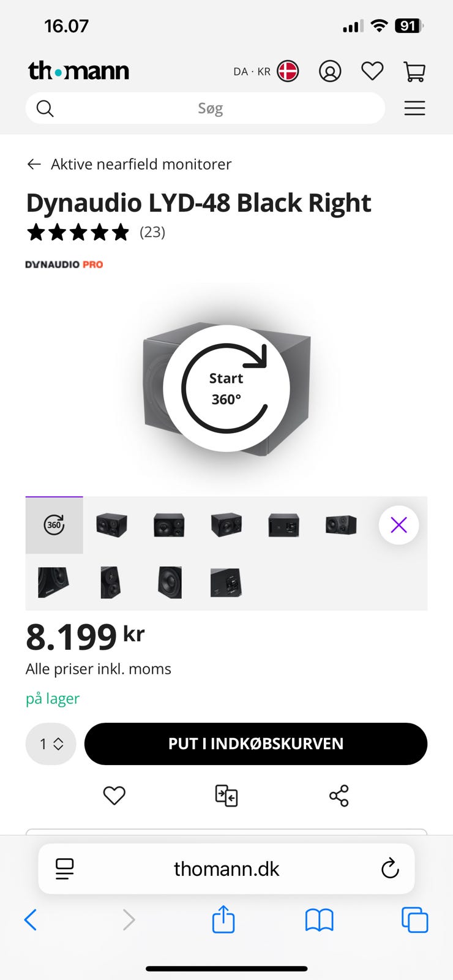Image resolution: width=453 pixels, height=980 pixels.
Task: Open the quantity selector dropdown
Action: pos(51,744)
